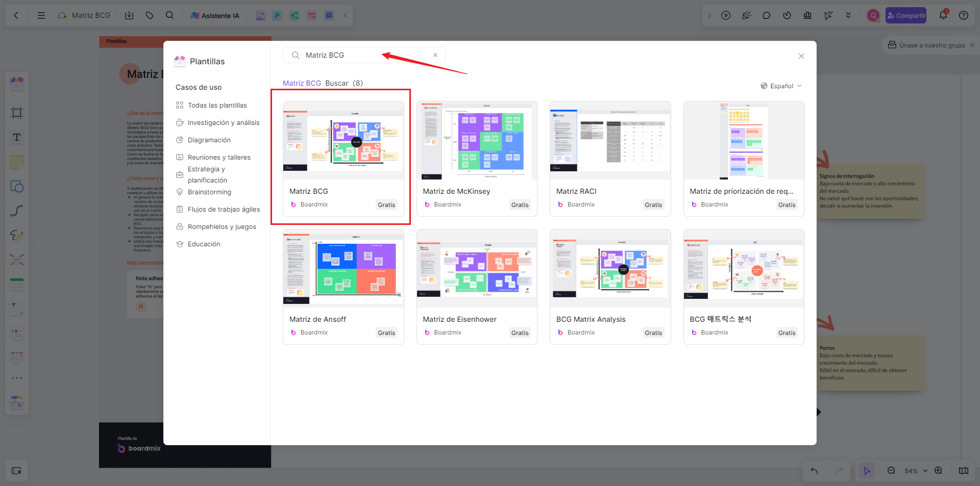
Task: Start presentation with play icon
Action: pyautogui.click(x=726, y=15)
